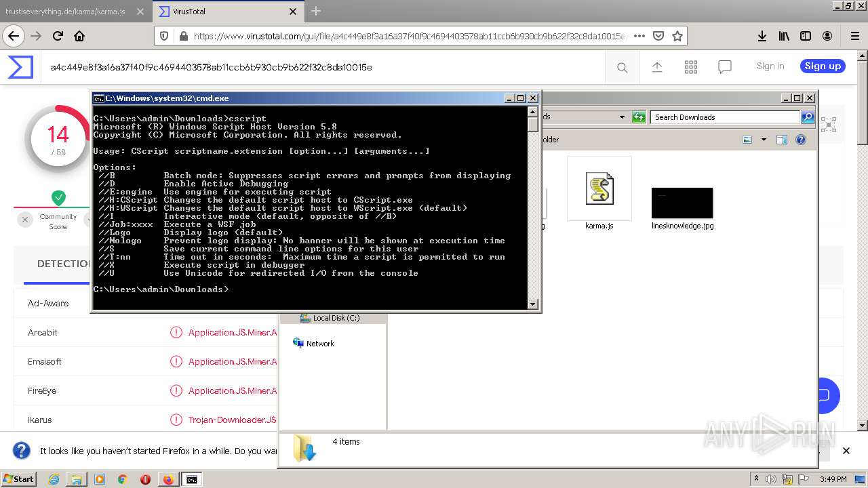868x488 pixels.
Task: Click the Pocket save icon
Action: pos(658,36)
